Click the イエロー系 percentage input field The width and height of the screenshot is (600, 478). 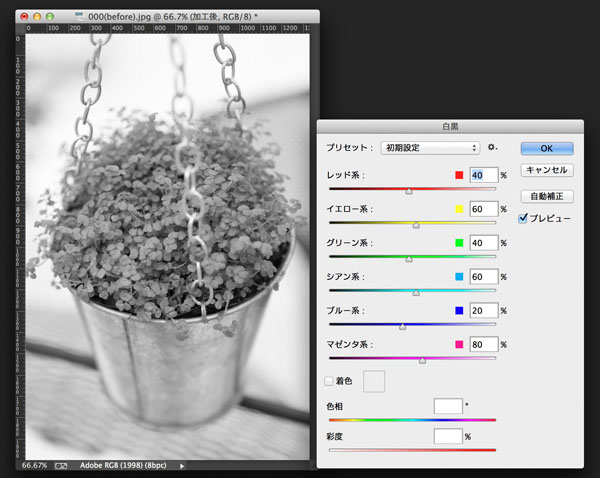coord(483,209)
